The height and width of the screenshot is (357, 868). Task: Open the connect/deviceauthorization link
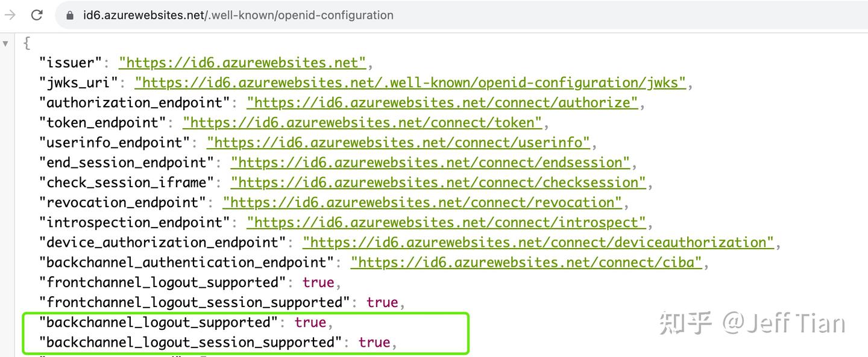click(x=538, y=242)
